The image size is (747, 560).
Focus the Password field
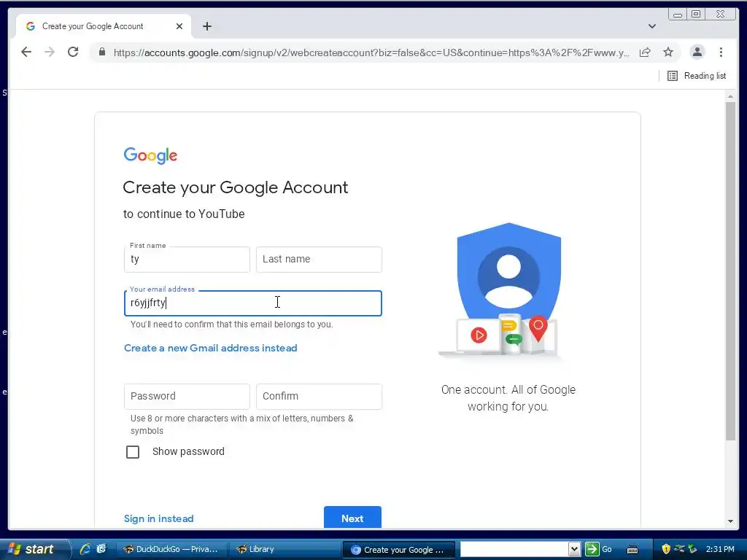click(187, 397)
